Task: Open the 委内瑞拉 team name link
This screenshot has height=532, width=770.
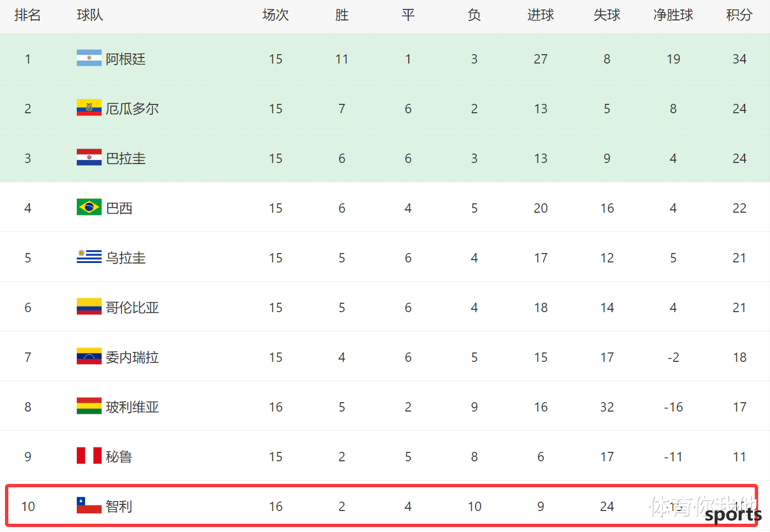Action: [x=133, y=357]
